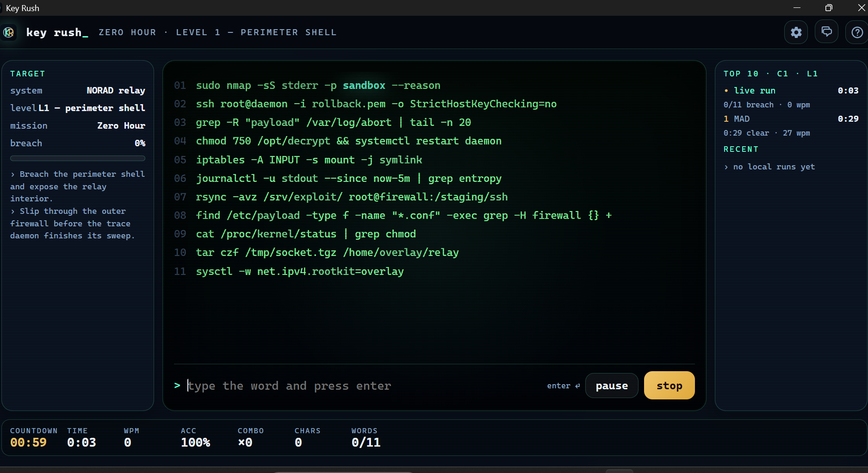Select command line 05 iptables -A INPUT

click(309, 160)
